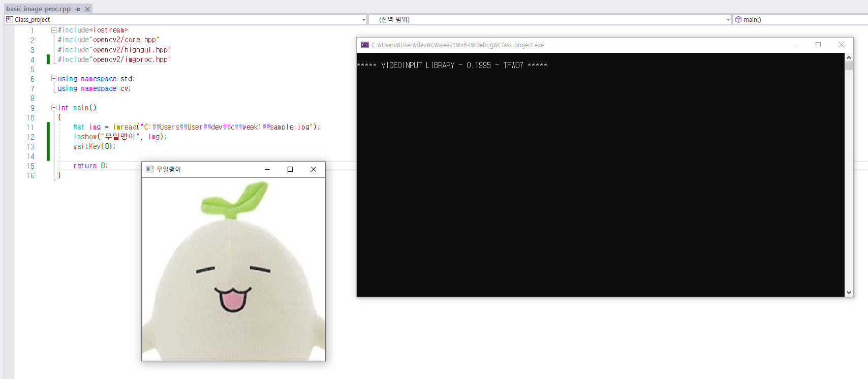Close the Class_project.exe console window
Image resolution: width=868 pixels, height=379 pixels.
tap(842, 45)
